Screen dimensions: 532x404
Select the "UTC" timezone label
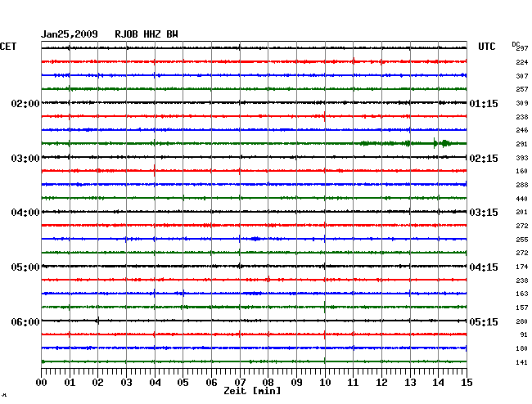coord(486,47)
